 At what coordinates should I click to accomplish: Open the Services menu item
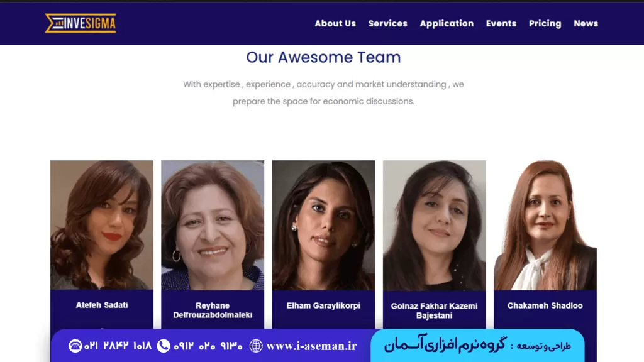click(387, 23)
